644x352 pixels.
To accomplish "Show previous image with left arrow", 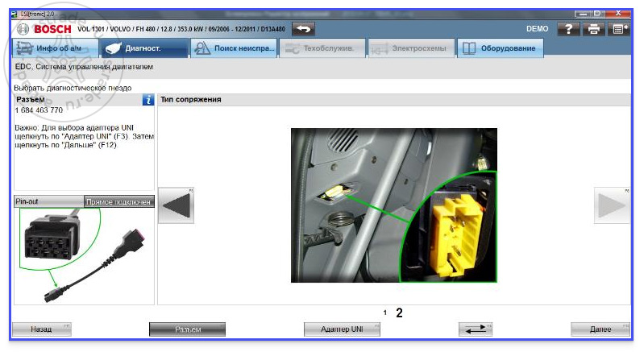I will pos(177,205).
